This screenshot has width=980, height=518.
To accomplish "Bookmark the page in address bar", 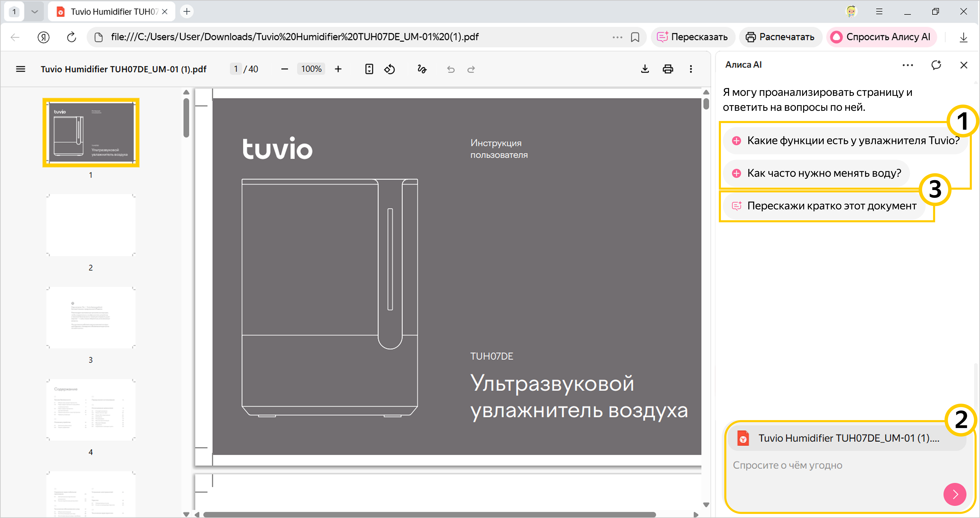I will point(635,37).
